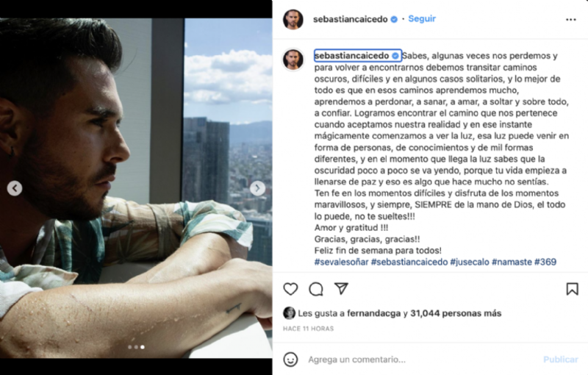Like the post with heart icon
This screenshot has height=375, width=588.
290,289
